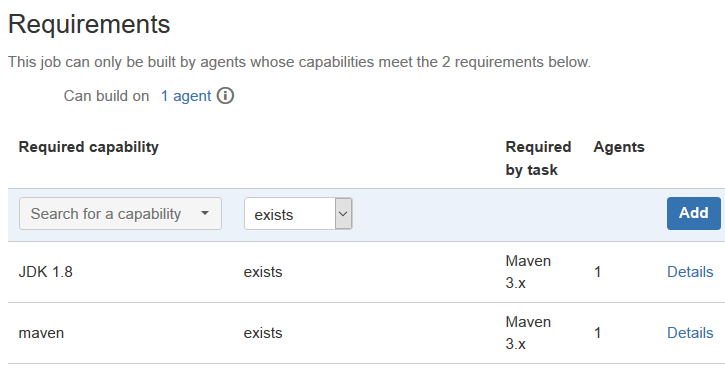The width and height of the screenshot is (725, 369).
Task: Click agent count in the JDK 1.8 row
Action: tap(597, 272)
